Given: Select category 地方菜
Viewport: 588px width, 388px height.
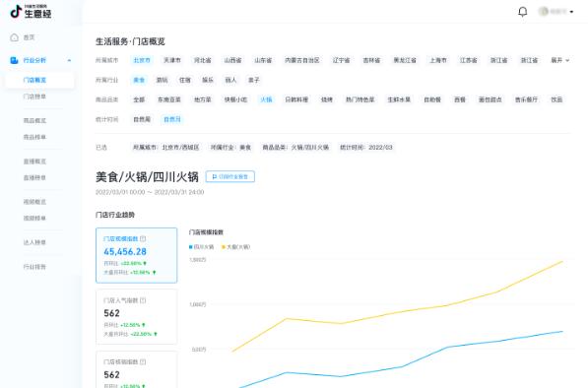Looking at the screenshot, I should click(x=203, y=99).
